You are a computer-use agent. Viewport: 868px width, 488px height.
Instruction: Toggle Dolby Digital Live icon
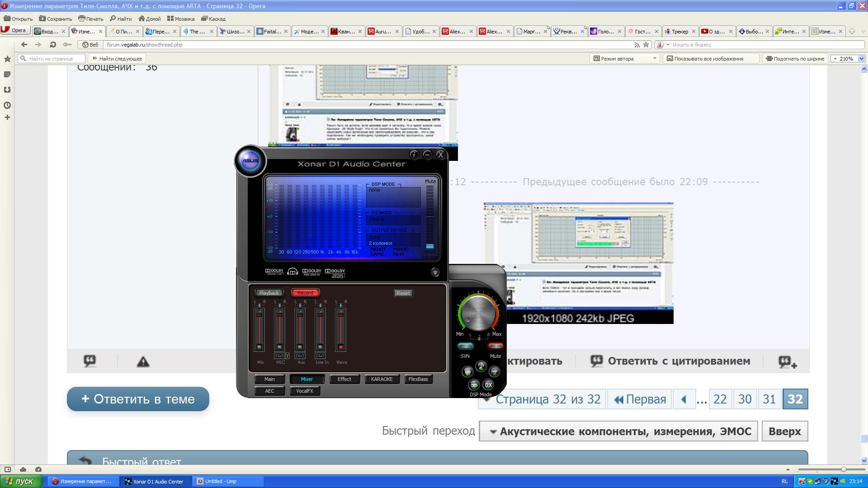274,272
